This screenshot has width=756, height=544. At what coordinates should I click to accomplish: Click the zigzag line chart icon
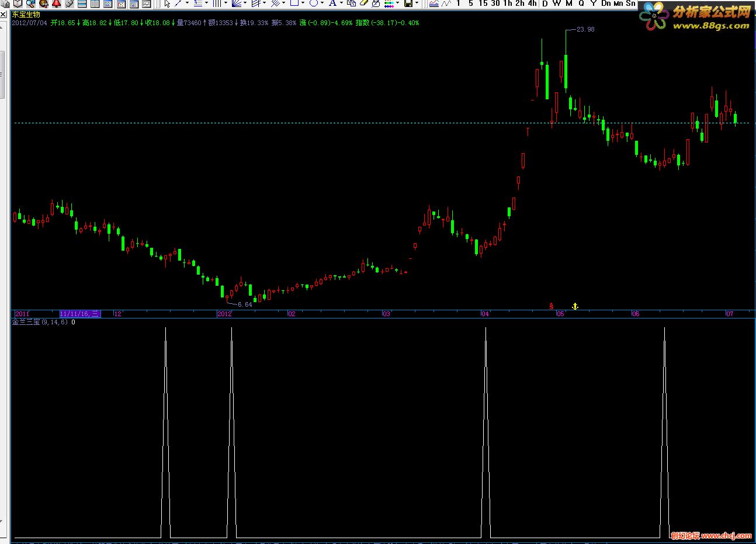coord(446,3)
